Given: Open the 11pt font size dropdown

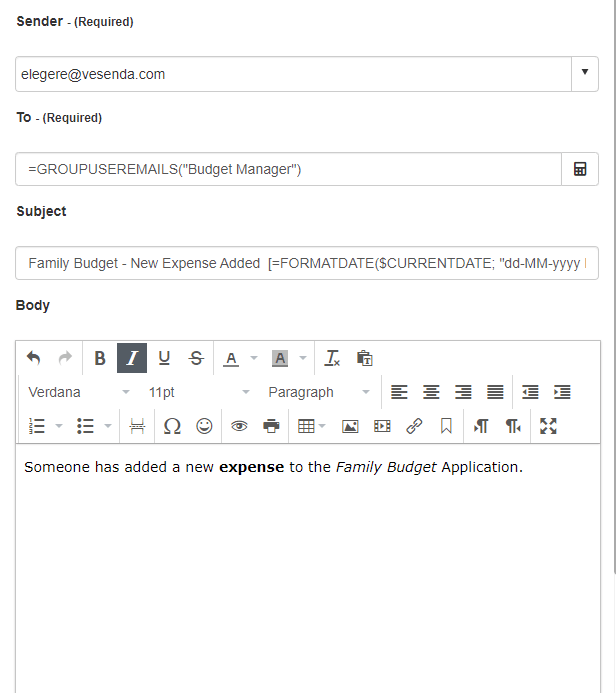Looking at the screenshot, I should coord(198,392).
